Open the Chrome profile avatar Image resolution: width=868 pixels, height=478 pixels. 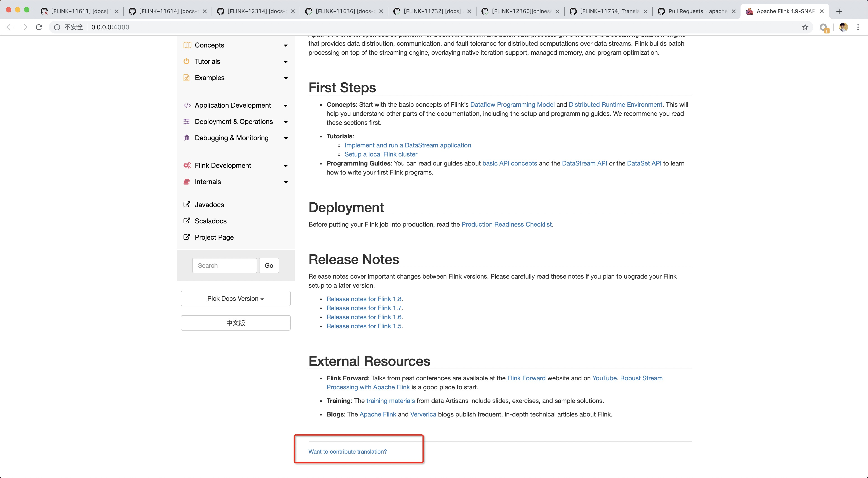pos(843,27)
